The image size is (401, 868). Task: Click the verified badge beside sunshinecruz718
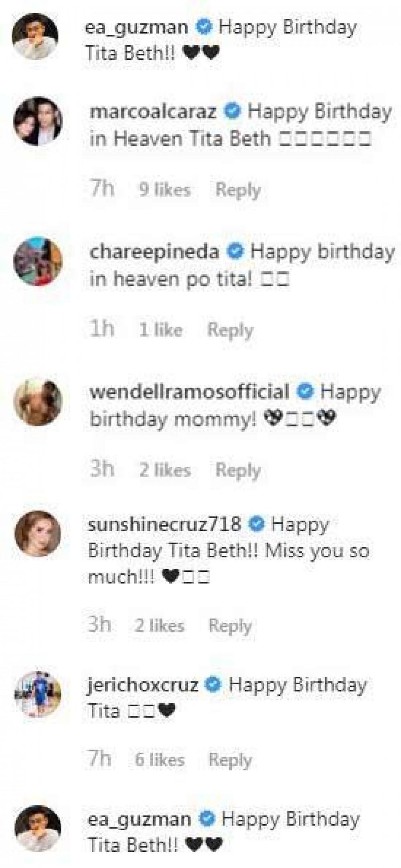click(x=256, y=524)
